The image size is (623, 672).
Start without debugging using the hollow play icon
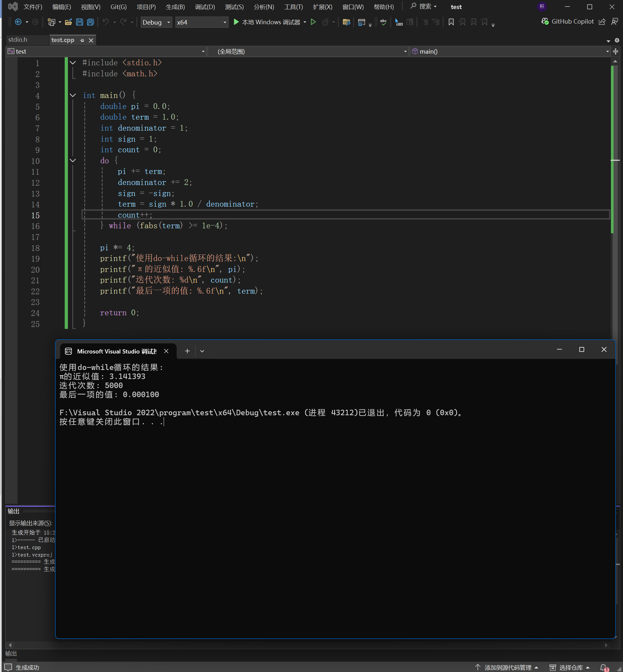(313, 22)
